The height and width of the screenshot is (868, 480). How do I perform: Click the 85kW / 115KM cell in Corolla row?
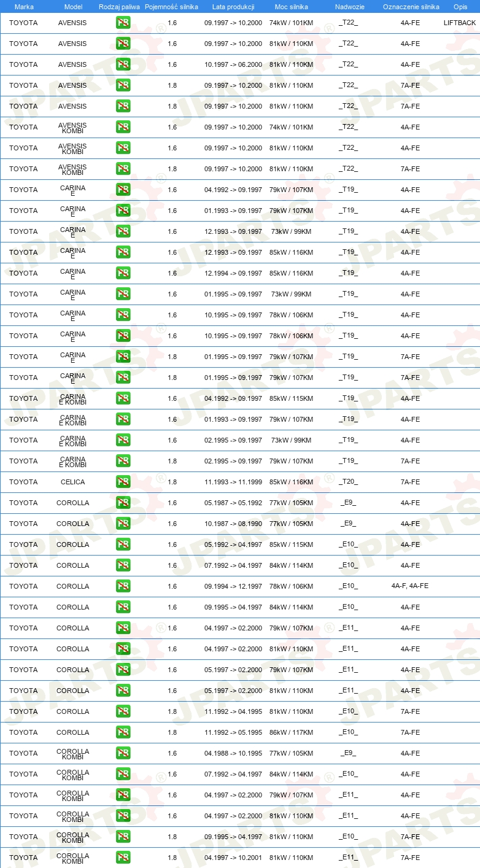coord(291,544)
